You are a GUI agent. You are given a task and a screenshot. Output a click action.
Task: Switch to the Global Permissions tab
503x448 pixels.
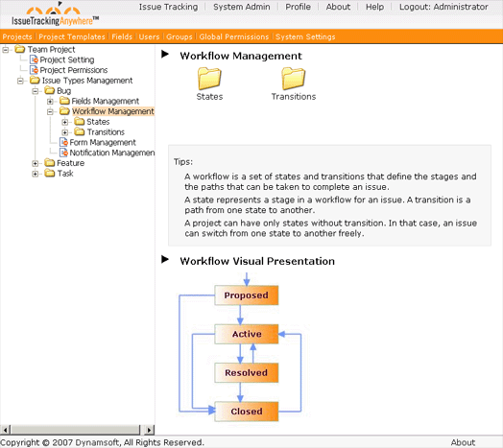(x=234, y=36)
